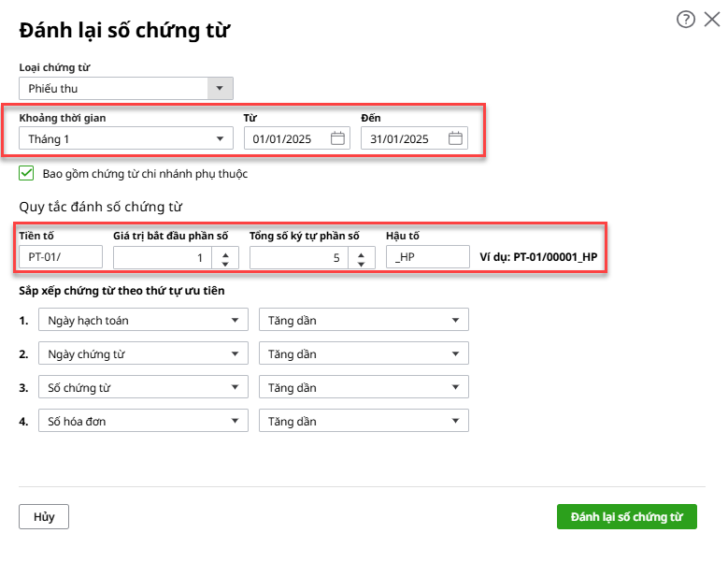Click the green Đánh lại số chứng từ button

pyautogui.click(x=626, y=517)
